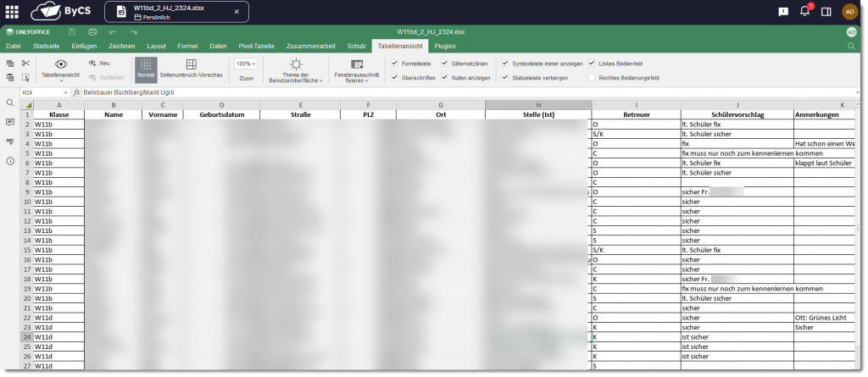Uncheck the Gitternetzlinien checkbox
Viewport: 868px width, 377px height.
point(445,63)
